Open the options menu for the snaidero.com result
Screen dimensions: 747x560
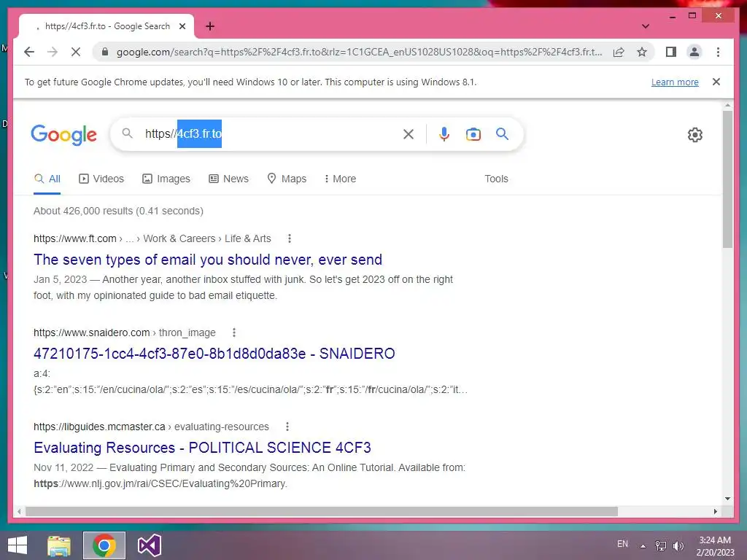click(234, 332)
